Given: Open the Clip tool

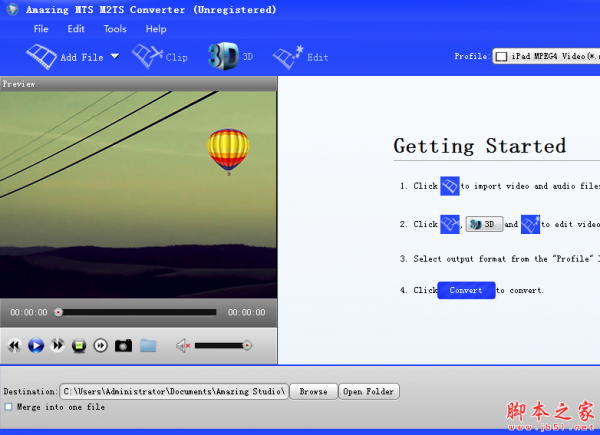Looking at the screenshot, I should [160, 57].
